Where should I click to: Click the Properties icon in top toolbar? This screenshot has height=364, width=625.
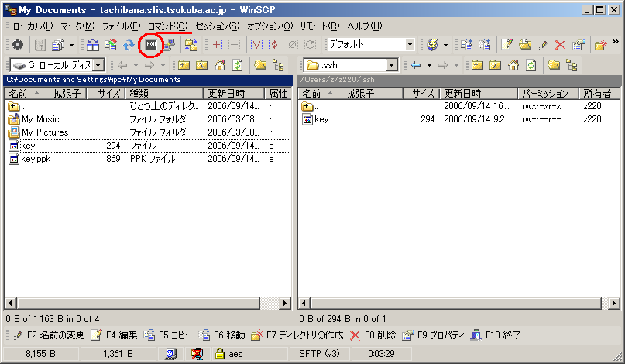(579, 45)
